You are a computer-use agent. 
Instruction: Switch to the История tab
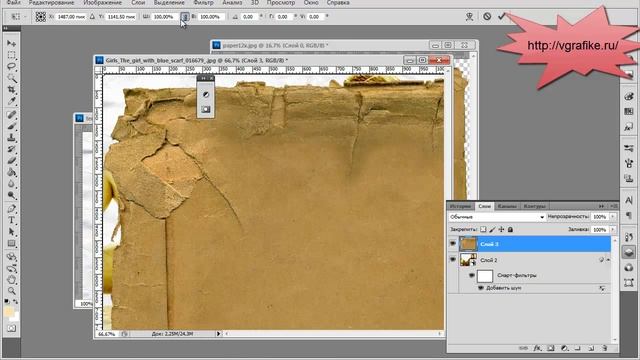[460, 206]
